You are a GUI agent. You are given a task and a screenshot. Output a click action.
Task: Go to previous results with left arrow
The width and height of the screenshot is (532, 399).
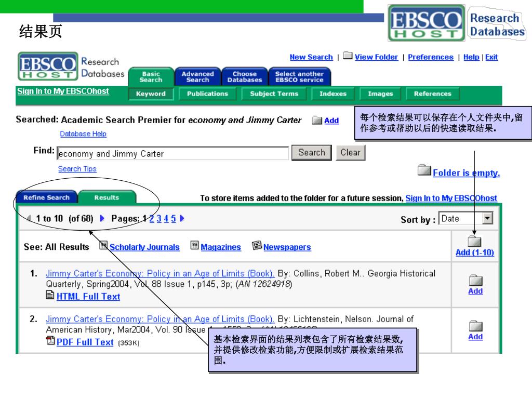tap(29, 218)
